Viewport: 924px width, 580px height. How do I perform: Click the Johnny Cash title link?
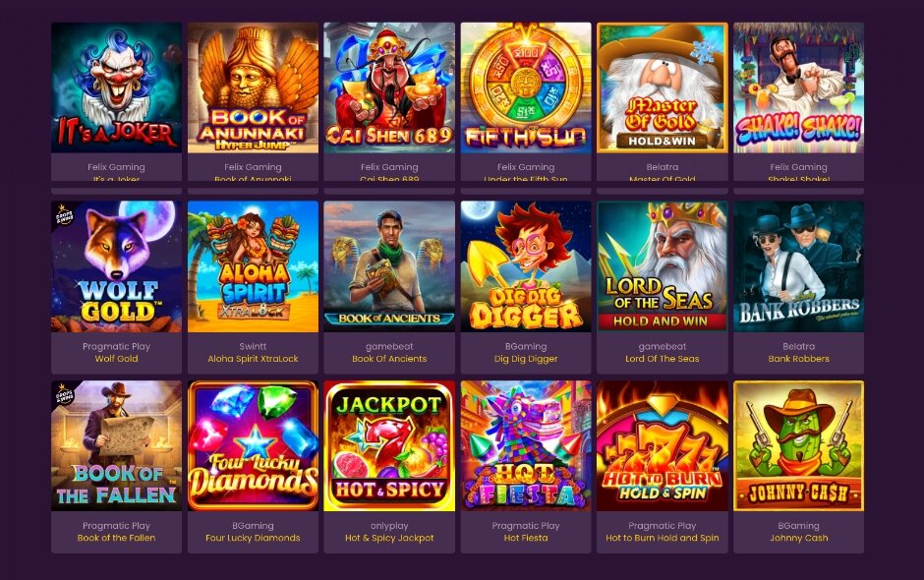(x=798, y=538)
